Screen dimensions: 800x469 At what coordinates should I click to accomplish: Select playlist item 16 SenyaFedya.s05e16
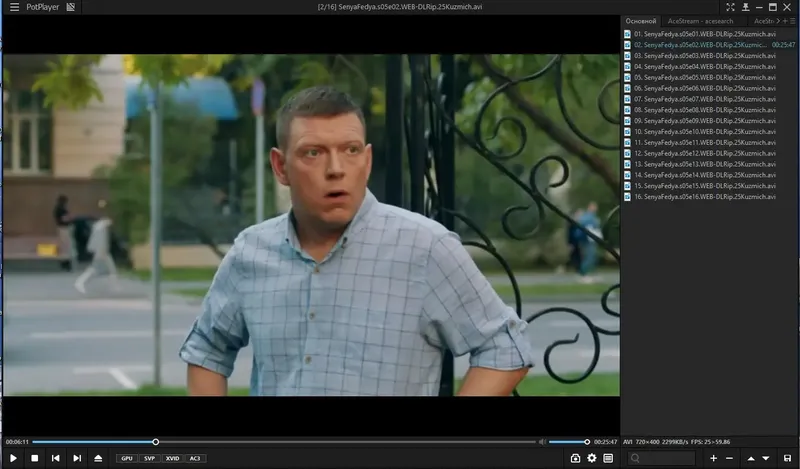710,197
